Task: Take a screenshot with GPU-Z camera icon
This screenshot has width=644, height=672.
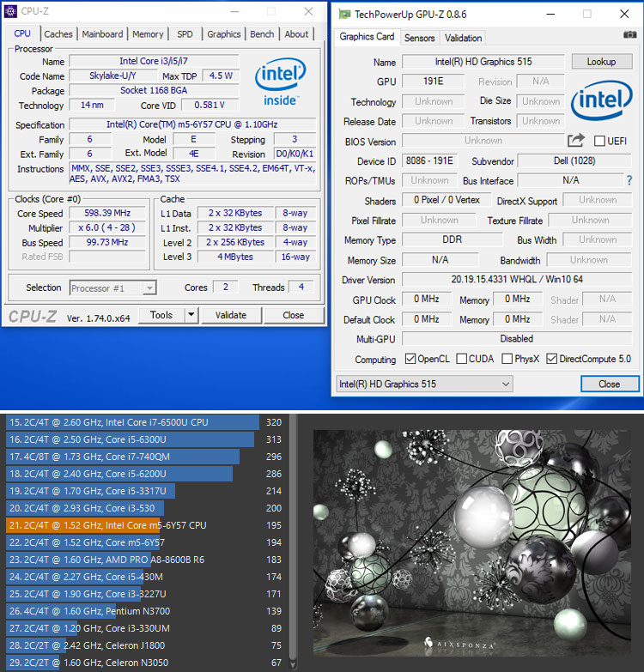Action: coord(629,34)
